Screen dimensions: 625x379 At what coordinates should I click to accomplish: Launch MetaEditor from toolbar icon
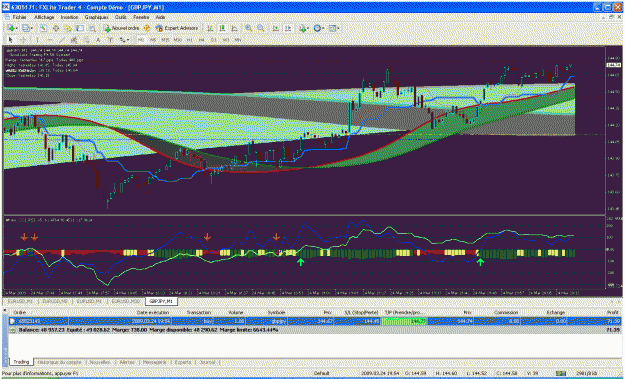point(147,28)
